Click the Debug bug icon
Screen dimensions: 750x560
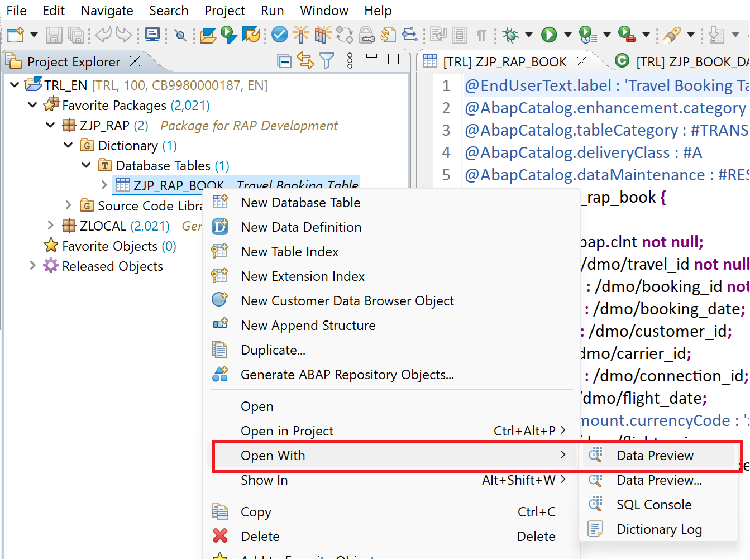(x=510, y=35)
